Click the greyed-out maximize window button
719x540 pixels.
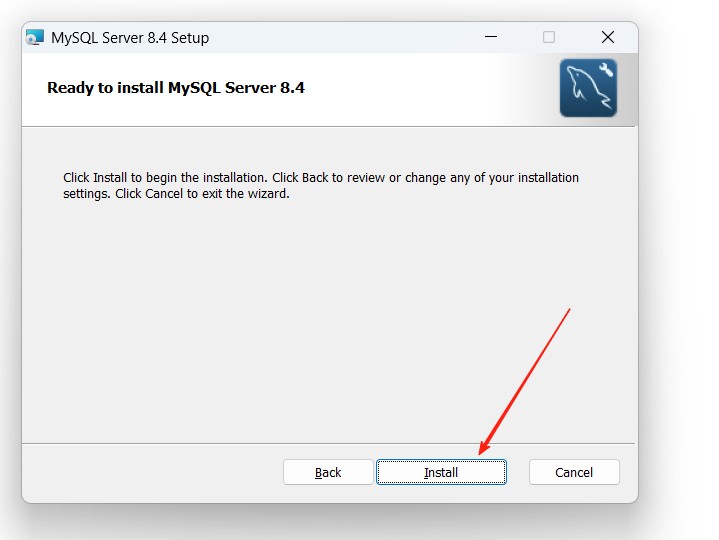(549, 37)
